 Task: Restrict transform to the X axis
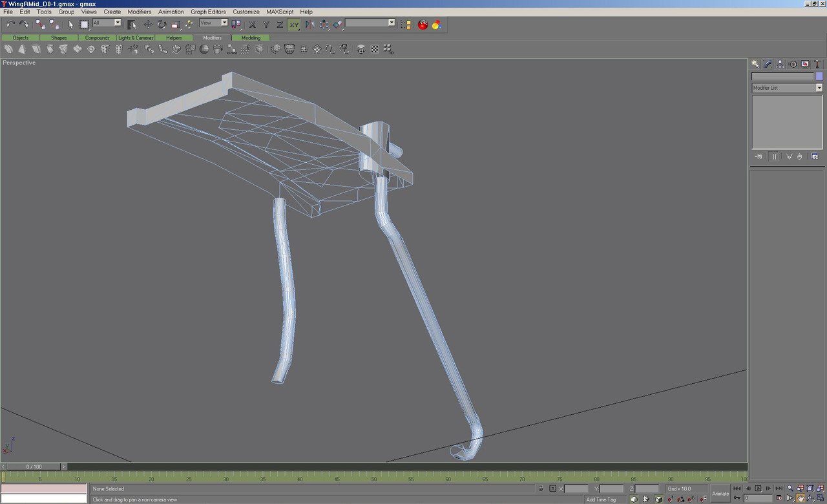[252, 25]
